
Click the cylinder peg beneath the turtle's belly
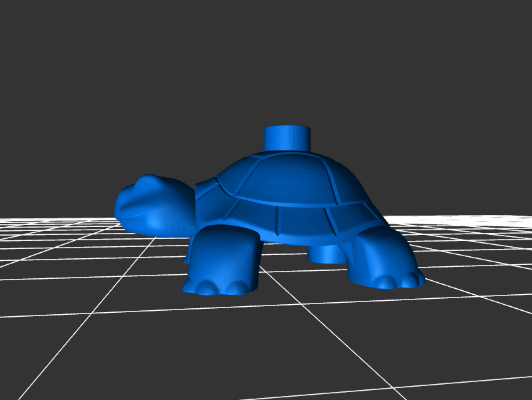click(x=325, y=254)
